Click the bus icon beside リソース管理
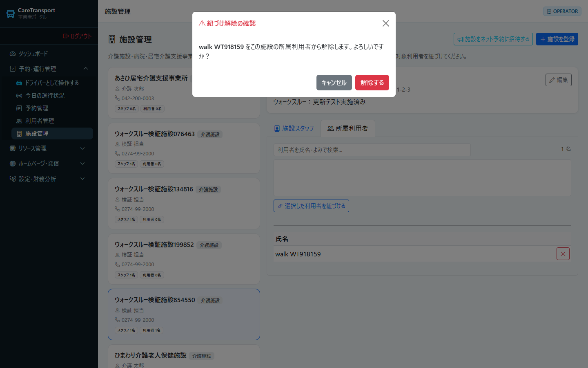The height and width of the screenshot is (368, 588). click(13, 148)
